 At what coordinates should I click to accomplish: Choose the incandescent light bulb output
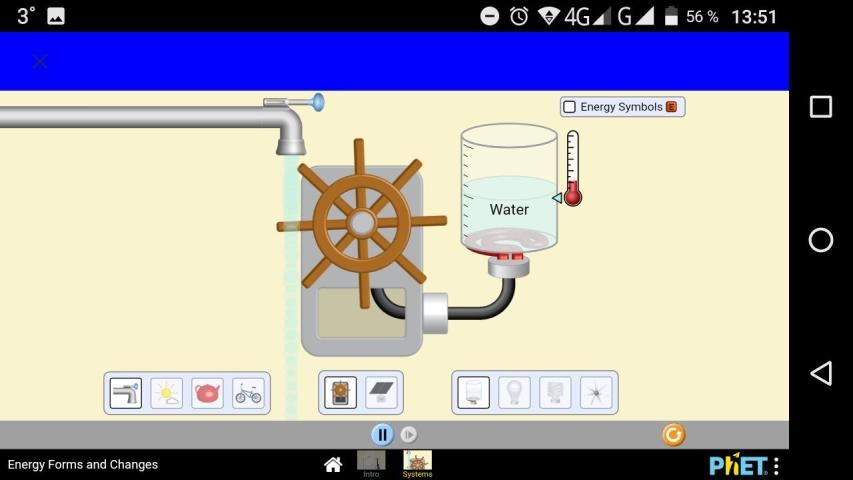click(514, 393)
